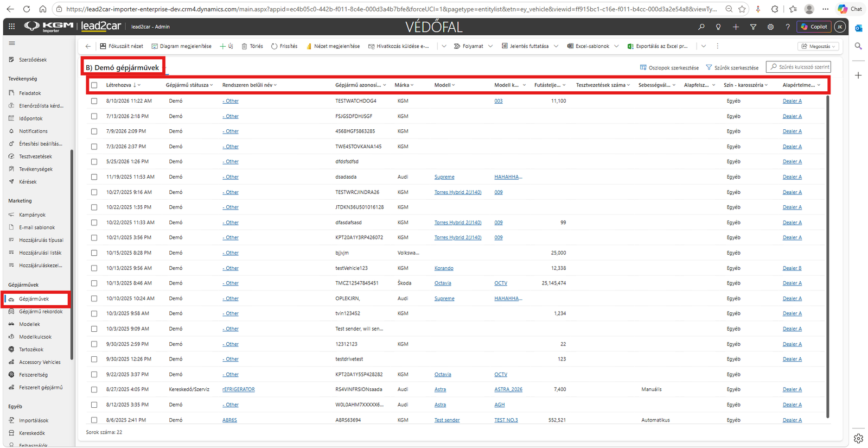This screenshot has height=448, width=868.
Task: Open the Excel-sablonok dropdown arrow
Action: pos(616,46)
